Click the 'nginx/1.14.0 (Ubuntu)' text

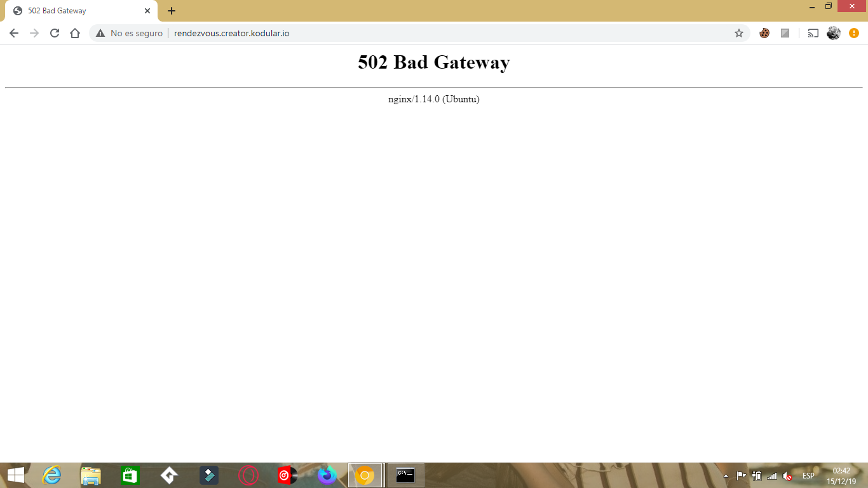coord(434,99)
